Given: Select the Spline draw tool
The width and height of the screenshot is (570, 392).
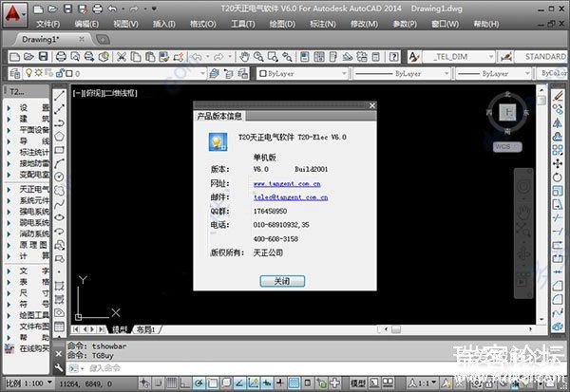Looking at the screenshot, I should tap(59, 204).
